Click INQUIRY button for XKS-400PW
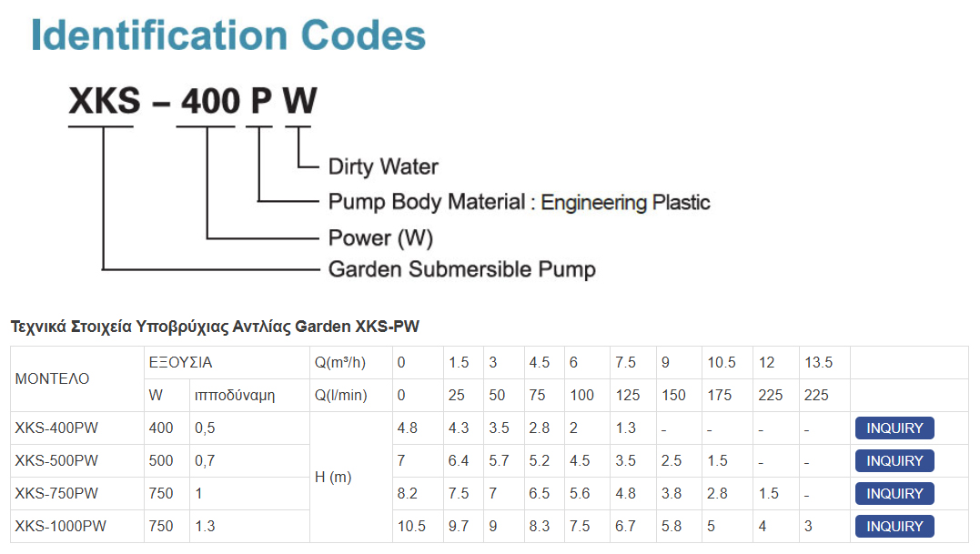 (x=894, y=428)
